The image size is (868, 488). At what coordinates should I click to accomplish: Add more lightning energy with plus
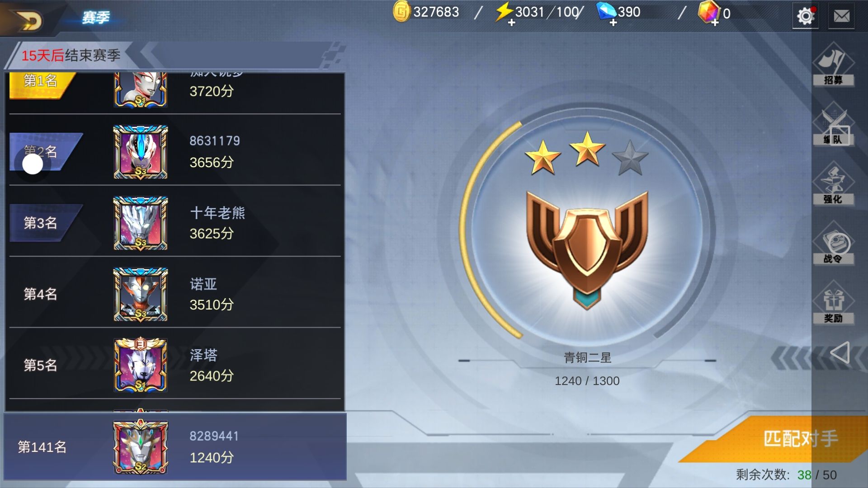point(511,23)
